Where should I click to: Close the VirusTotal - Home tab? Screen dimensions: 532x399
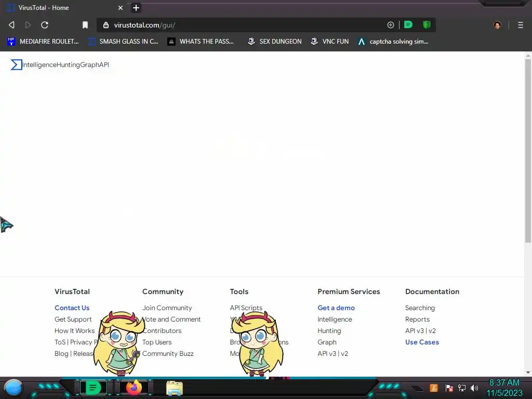tap(121, 8)
